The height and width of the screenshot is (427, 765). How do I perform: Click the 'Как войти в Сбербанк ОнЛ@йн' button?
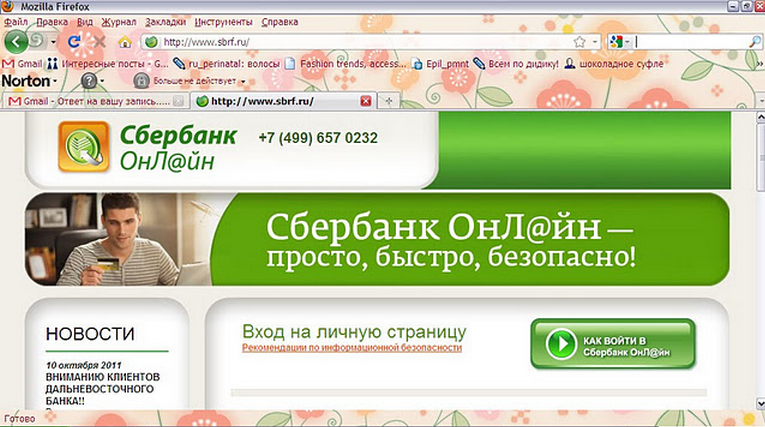(x=612, y=345)
